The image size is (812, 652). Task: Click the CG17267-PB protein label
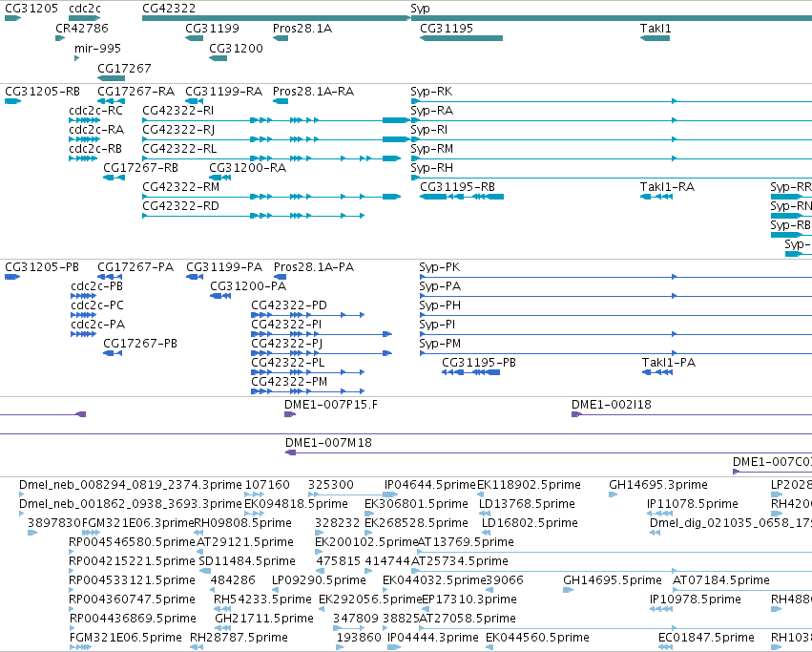coord(140,344)
